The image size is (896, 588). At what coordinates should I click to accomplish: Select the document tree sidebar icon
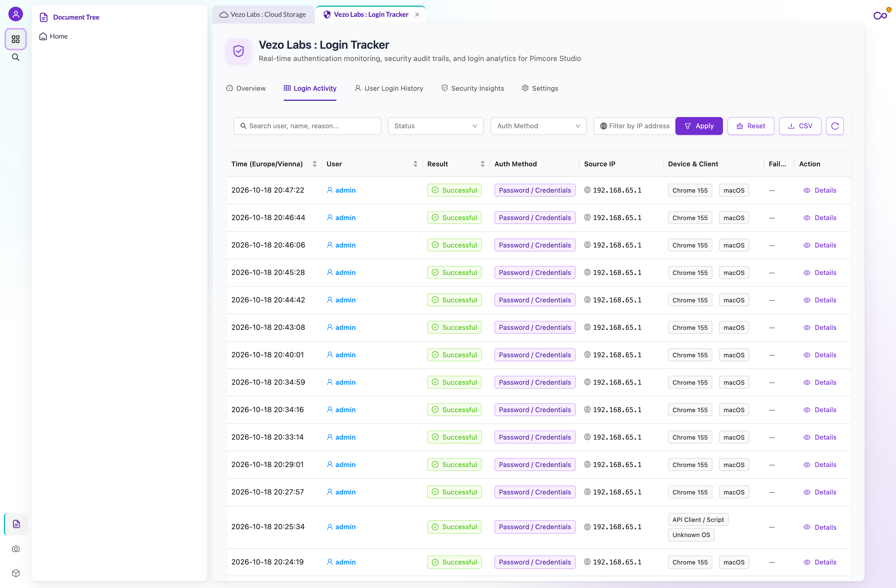pyautogui.click(x=16, y=524)
